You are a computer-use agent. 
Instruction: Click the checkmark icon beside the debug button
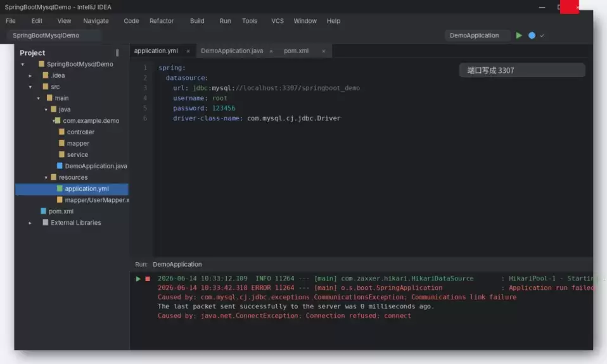542,35
